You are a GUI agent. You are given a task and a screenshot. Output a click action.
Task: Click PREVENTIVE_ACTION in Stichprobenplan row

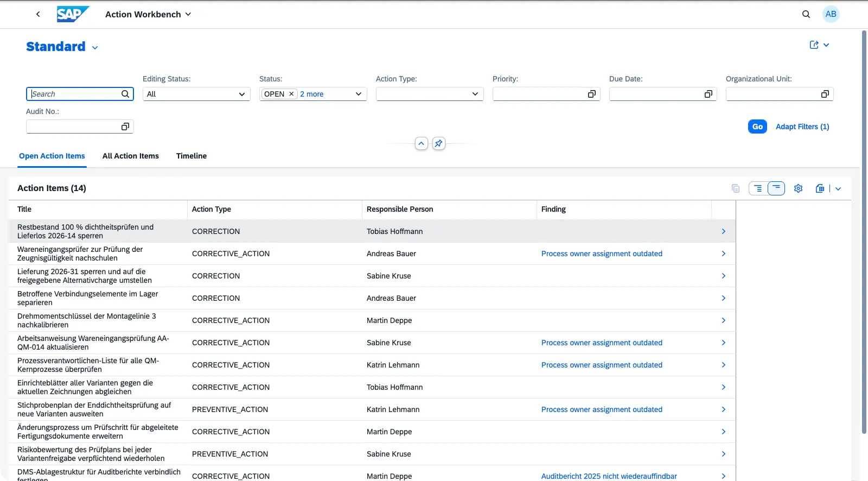tap(230, 409)
